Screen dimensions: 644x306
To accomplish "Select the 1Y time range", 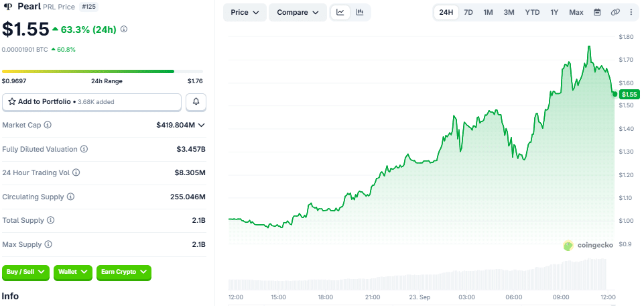I will click(554, 12).
